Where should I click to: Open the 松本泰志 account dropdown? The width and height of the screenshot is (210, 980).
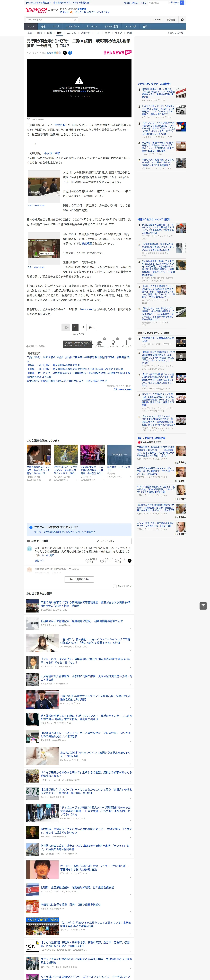coord(175,3)
